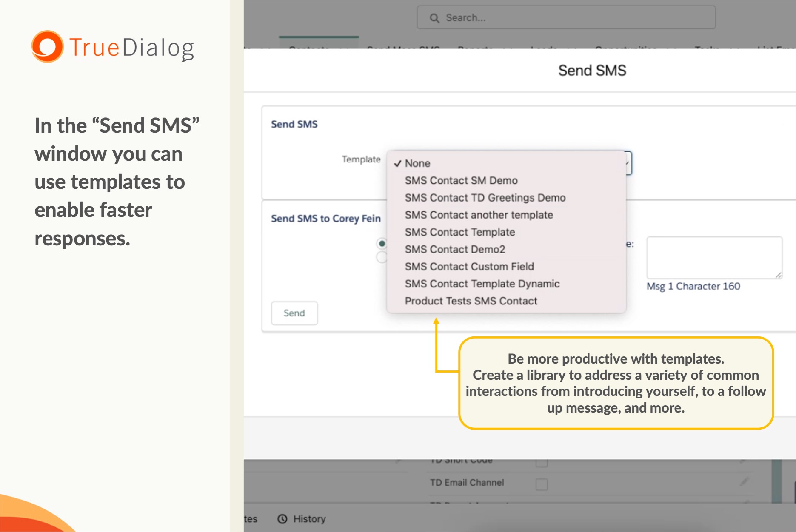Select SMS Contact TD Greetings Demo option
Viewport: 796px width, 532px height.
pos(485,198)
